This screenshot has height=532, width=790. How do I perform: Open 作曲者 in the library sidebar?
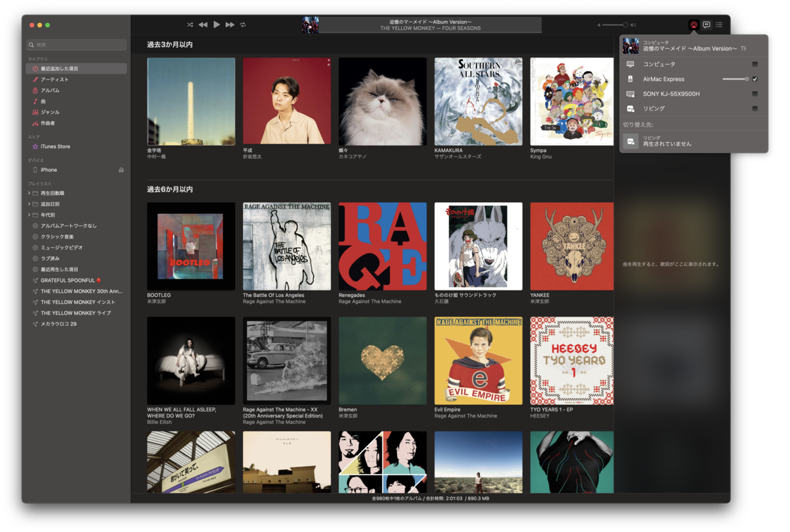(x=47, y=123)
